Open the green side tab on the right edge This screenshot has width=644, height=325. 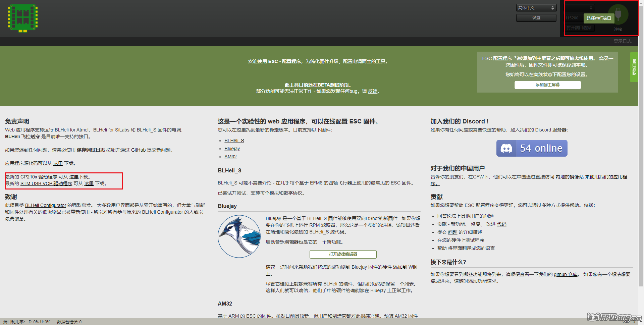point(634,67)
